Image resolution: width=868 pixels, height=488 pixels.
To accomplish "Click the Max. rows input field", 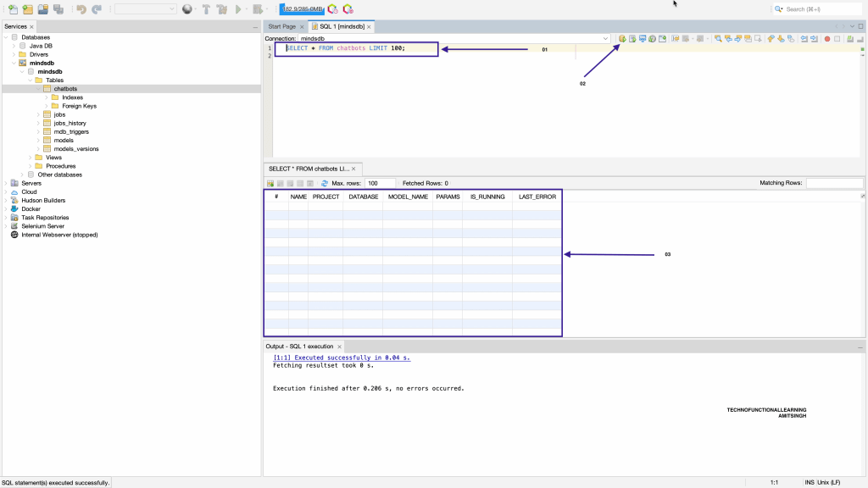I will (381, 184).
